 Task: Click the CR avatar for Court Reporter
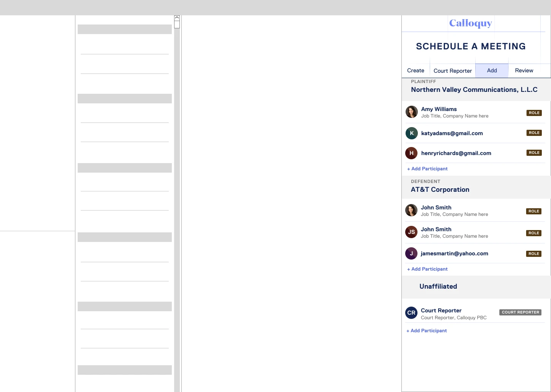coord(411,313)
